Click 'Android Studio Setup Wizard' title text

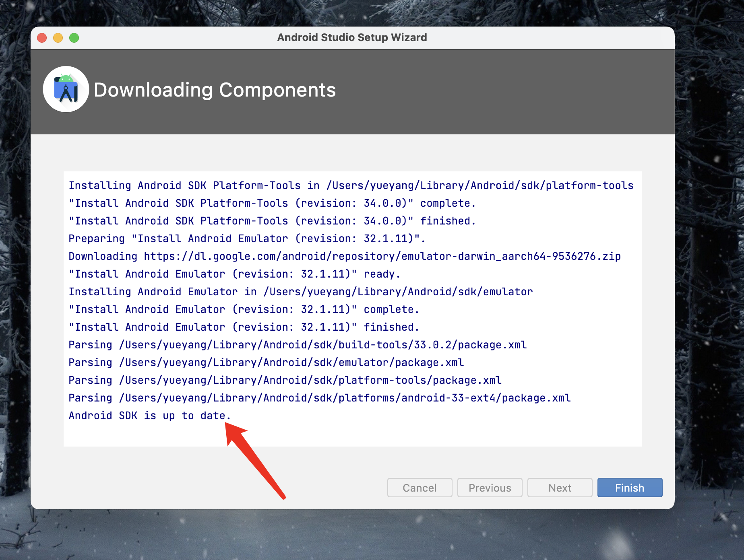pos(352,37)
